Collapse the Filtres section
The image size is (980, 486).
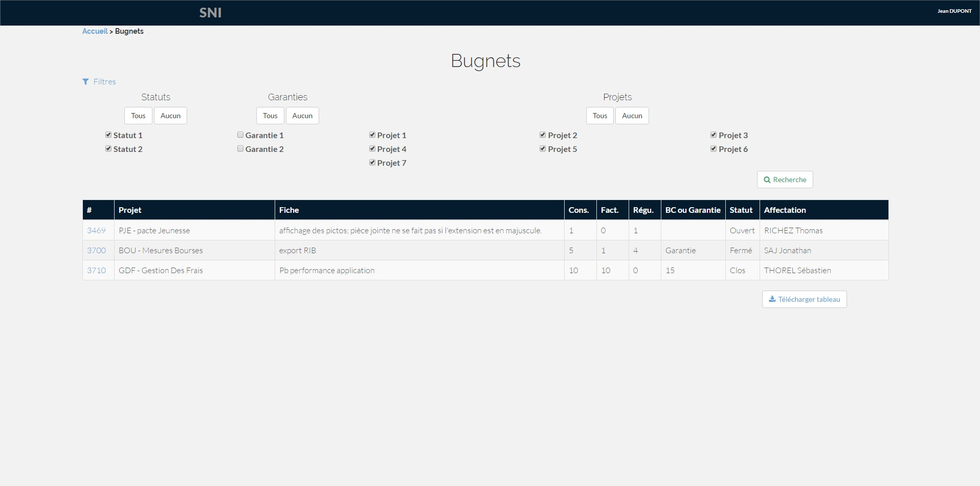(104, 82)
